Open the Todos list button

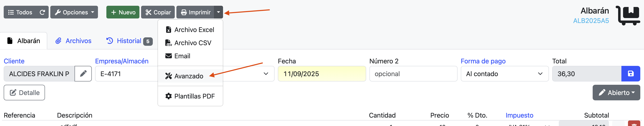20,12
